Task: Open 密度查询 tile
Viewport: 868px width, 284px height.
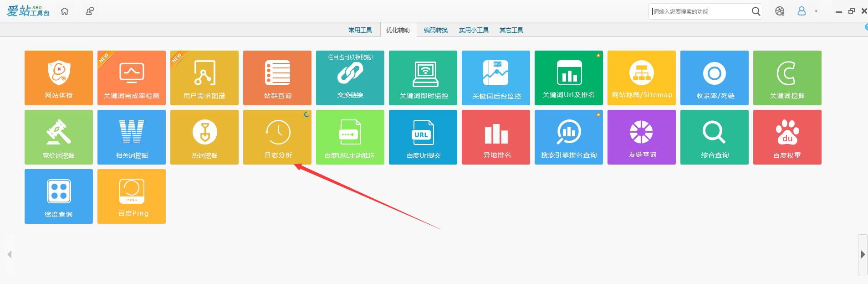Action: pyautogui.click(x=59, y=196)
